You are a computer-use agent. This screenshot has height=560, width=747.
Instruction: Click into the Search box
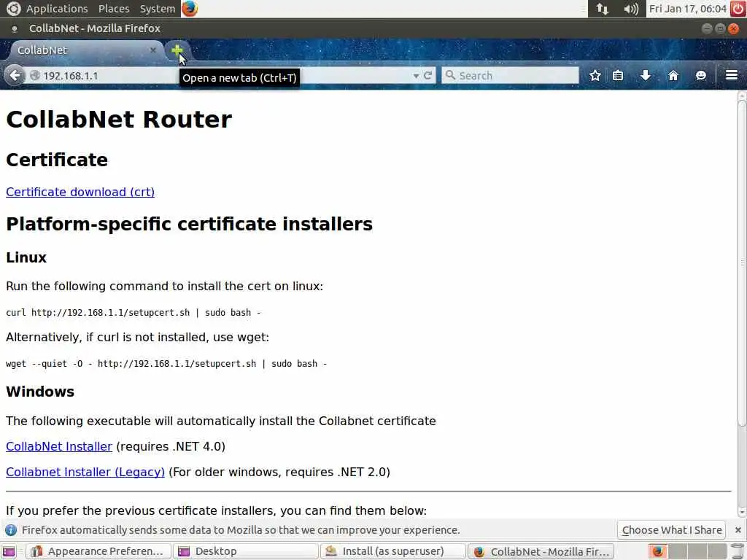510,75
